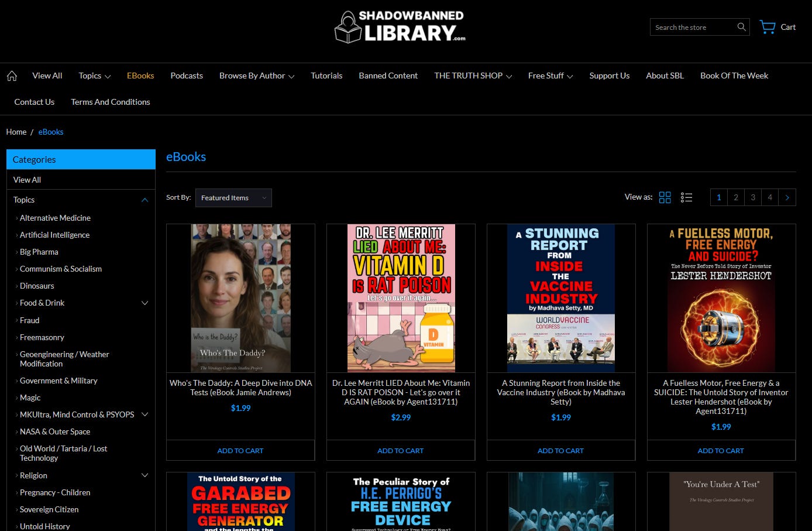
Task: Switch to grid view icon
Action: tap(665, 197)
